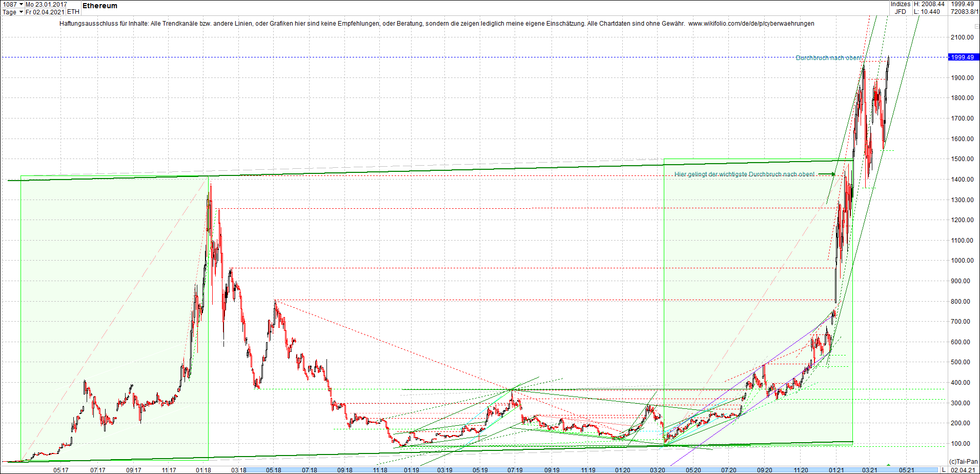Click the Ethereum chart title
The image size is (980, 474).
100,6
